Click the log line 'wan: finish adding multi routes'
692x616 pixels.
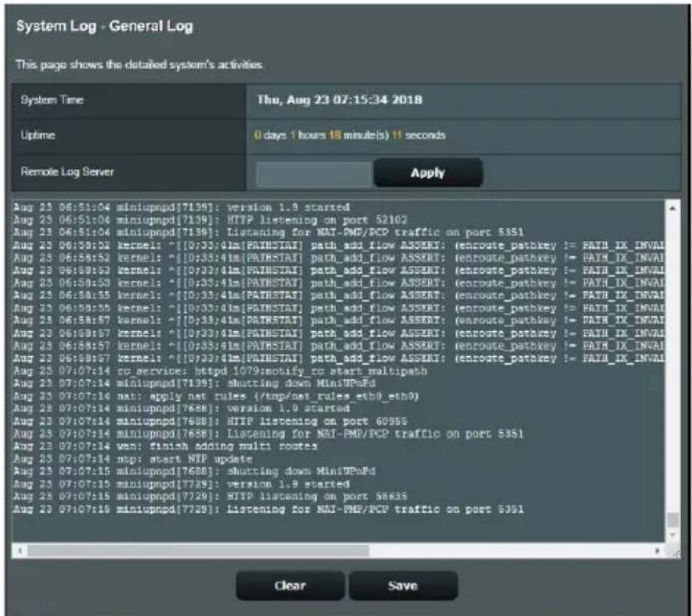(x=165, y=446)
